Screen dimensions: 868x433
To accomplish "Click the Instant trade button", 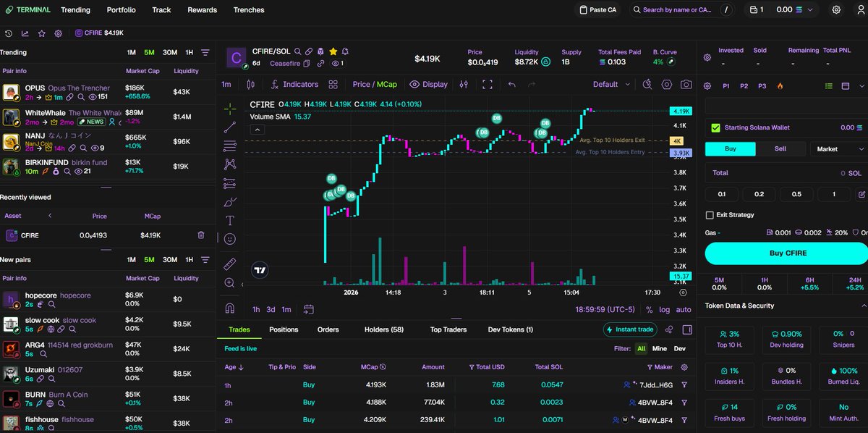I will tap(629, 329).
